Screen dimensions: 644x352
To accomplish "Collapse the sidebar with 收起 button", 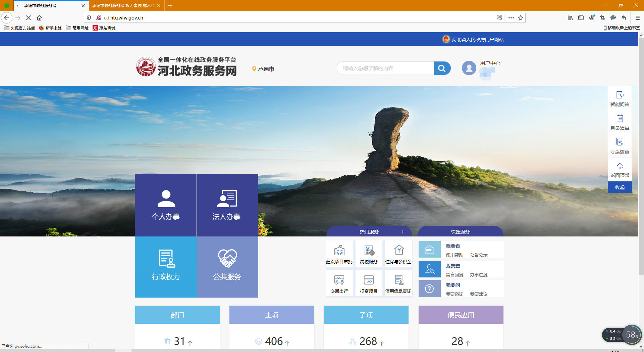I will coord(620,187).
